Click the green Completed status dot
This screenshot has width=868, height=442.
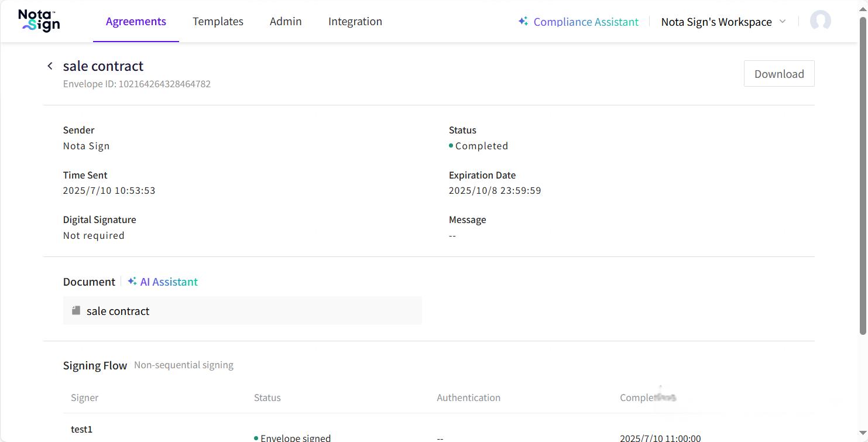451,146
